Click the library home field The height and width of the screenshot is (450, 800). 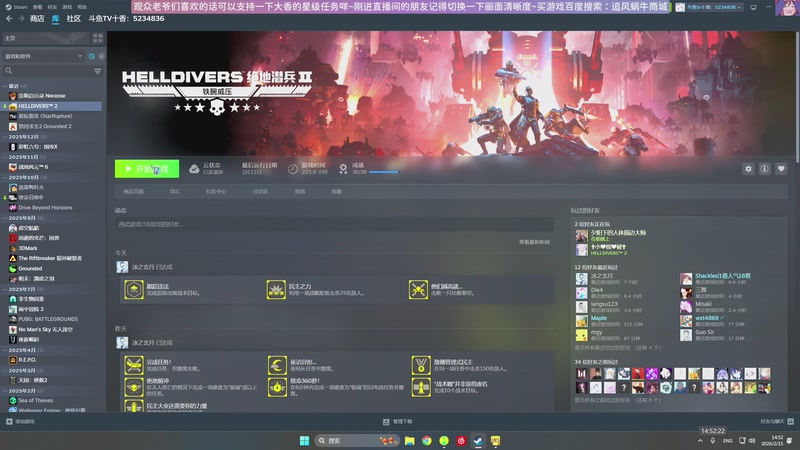click(x=46, y=38)
